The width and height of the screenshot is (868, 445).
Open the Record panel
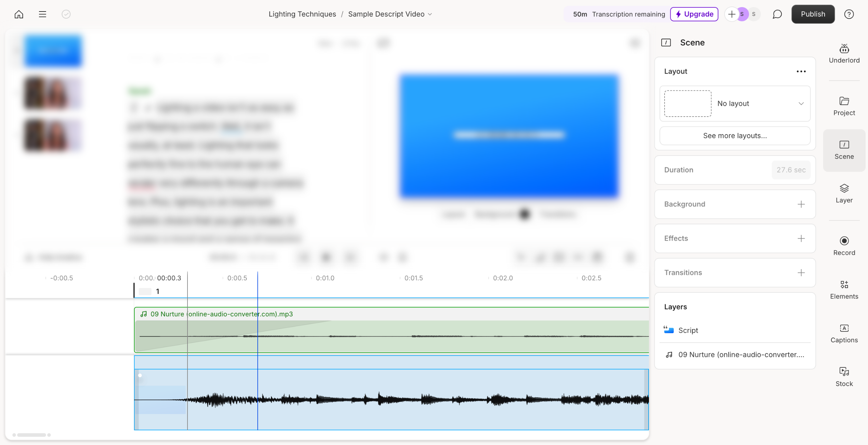tap(844, 246)
